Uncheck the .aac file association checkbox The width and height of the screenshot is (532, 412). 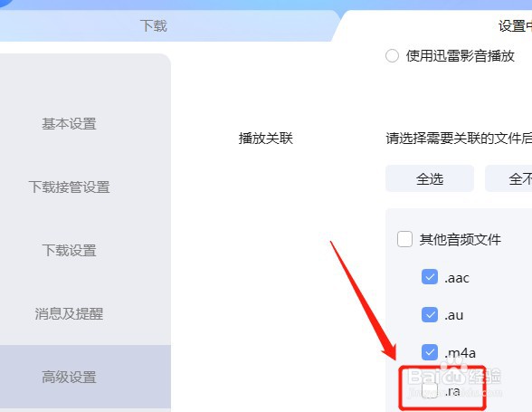pos(430,277)
